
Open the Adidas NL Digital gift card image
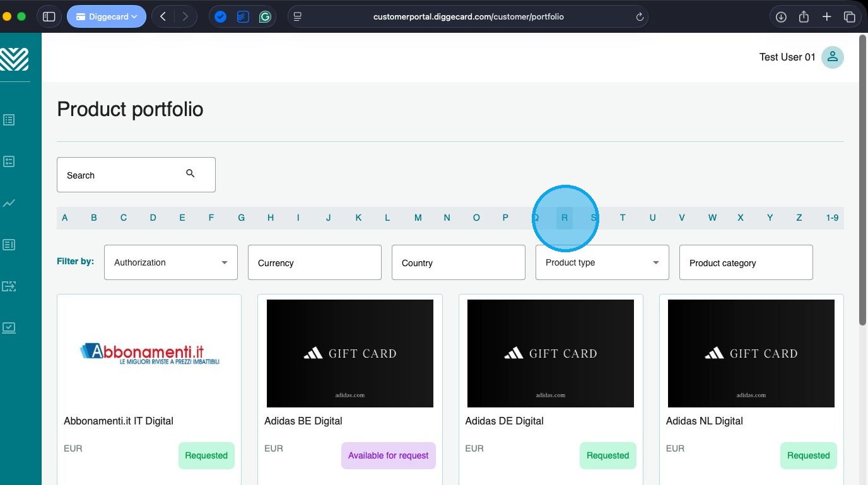click(x=751, y=353)
